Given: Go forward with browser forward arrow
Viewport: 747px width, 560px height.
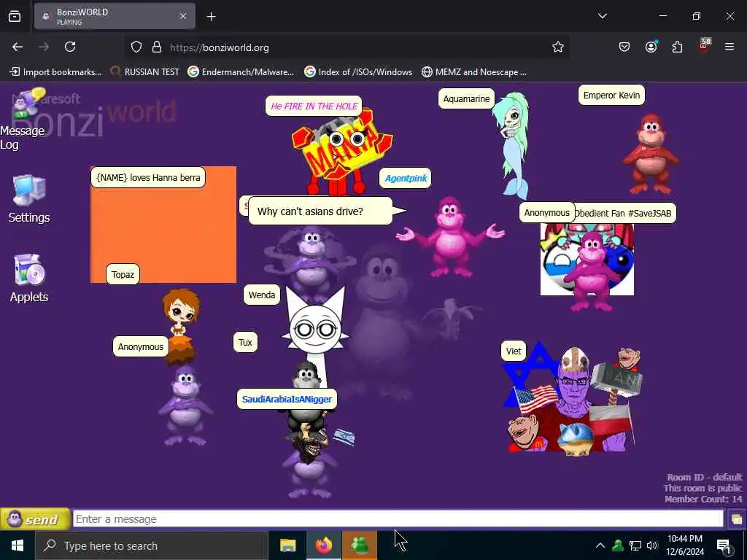Looking at the screenshot, I should tap(43, 47).
